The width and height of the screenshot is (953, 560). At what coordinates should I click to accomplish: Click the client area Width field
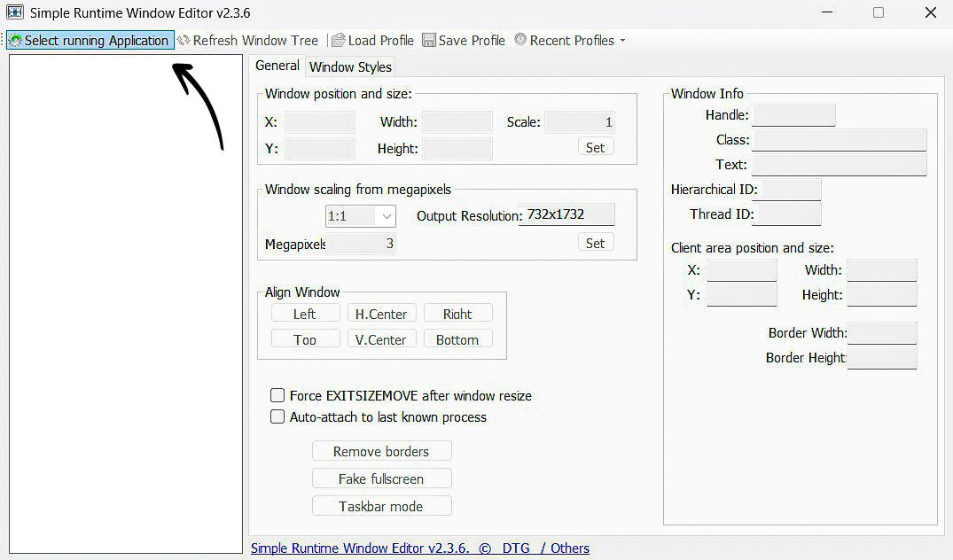tap(882, 270)
